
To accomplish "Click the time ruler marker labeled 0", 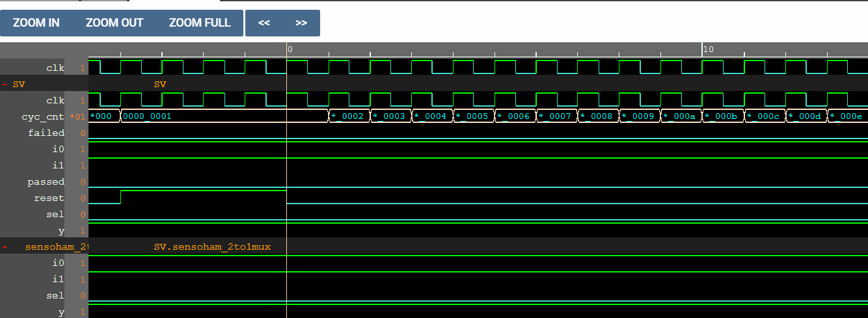I will pyautogui.click(x=290, y=49).
